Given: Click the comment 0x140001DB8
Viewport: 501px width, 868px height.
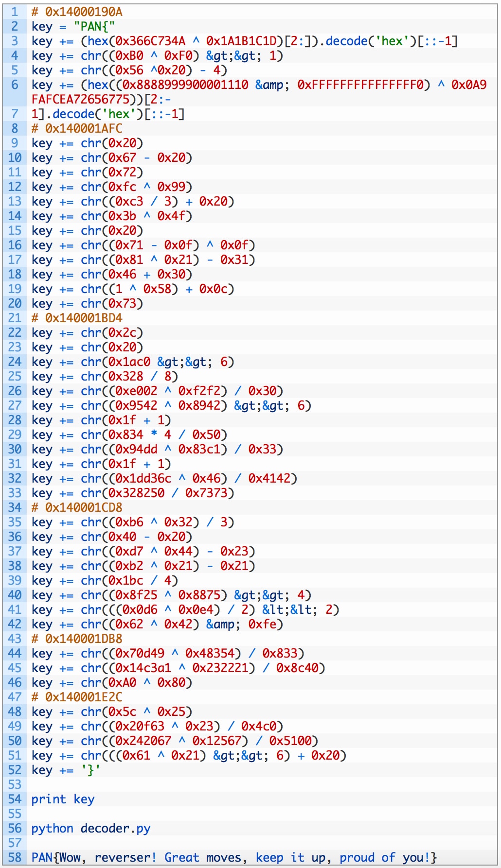Looking at the screenshot, I should coord(77,639).
